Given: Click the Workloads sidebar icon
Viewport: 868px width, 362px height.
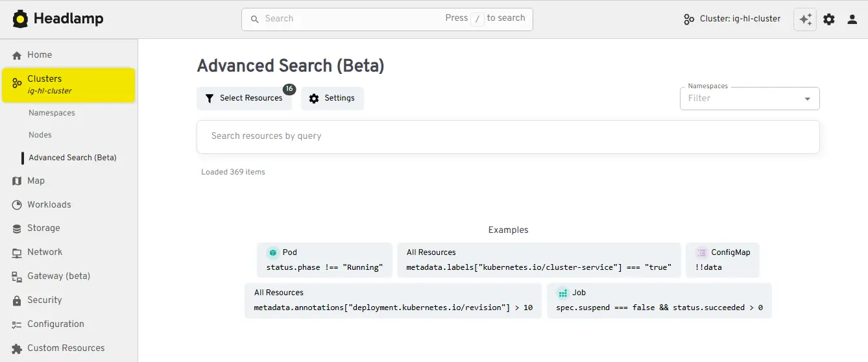Looking at the screenshot, I should pyautogui.click(x=17, y=205).
